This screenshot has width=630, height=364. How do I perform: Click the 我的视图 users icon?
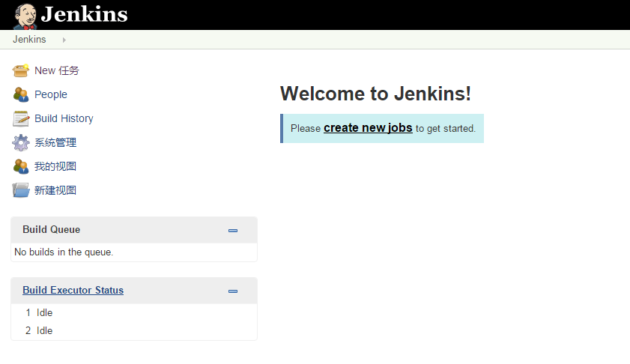coord(20,166)
